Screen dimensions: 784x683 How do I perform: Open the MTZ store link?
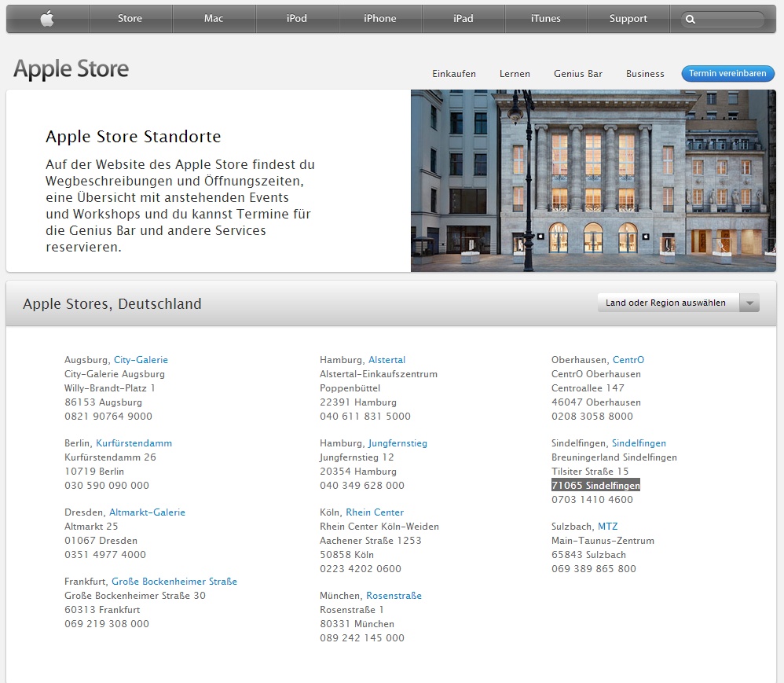pos(608,527)
